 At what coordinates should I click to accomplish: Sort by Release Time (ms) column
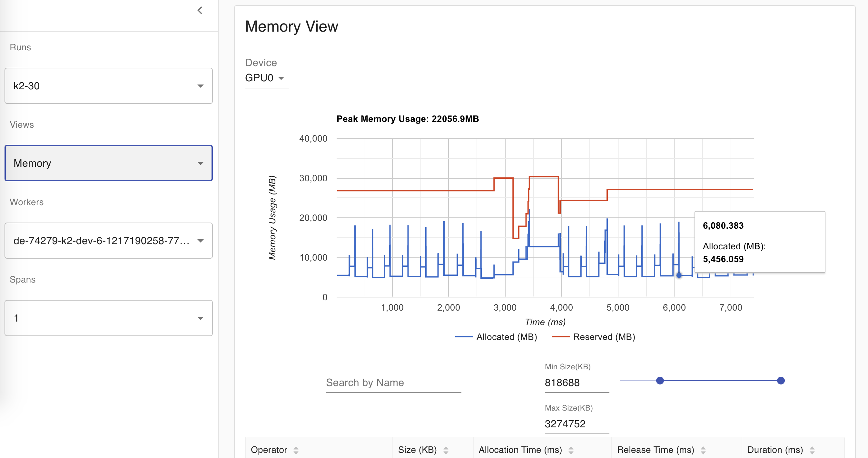703,450
